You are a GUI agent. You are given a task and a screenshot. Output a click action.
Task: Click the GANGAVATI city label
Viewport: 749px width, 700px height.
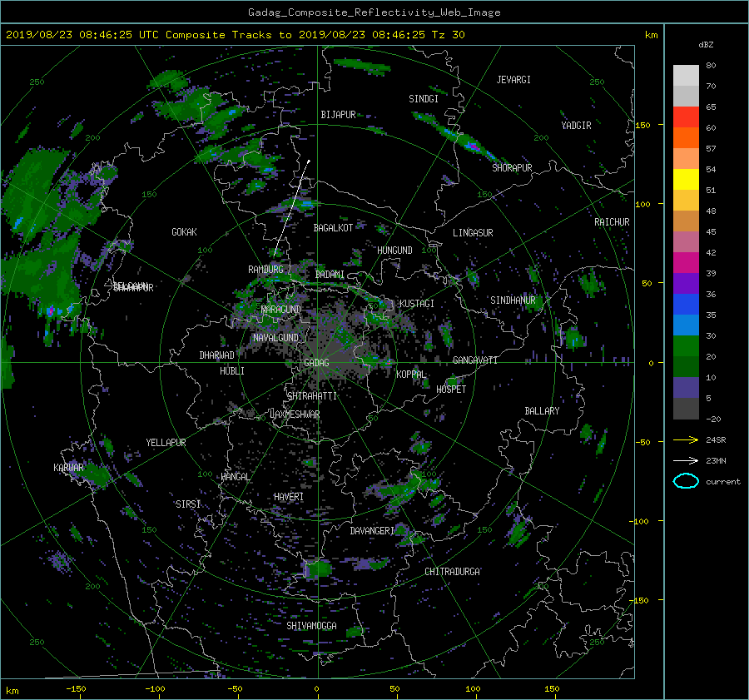475,360
